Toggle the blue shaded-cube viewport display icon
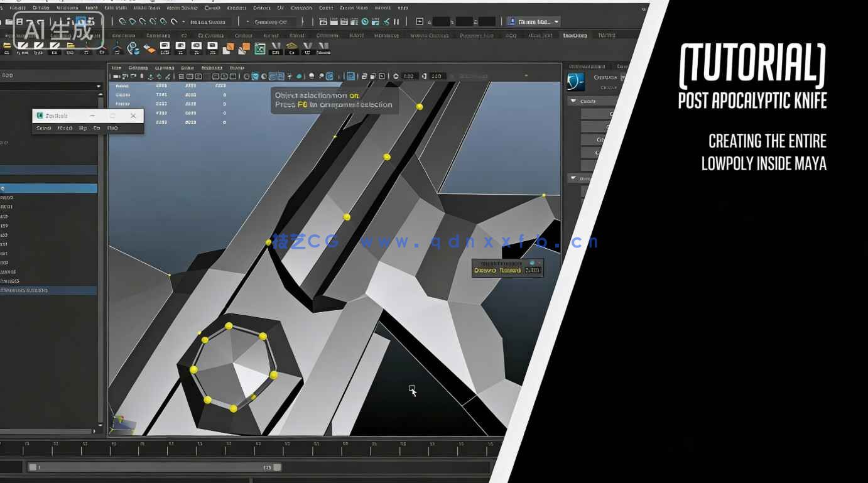868x483 pixels. click(x=256, y=77)
